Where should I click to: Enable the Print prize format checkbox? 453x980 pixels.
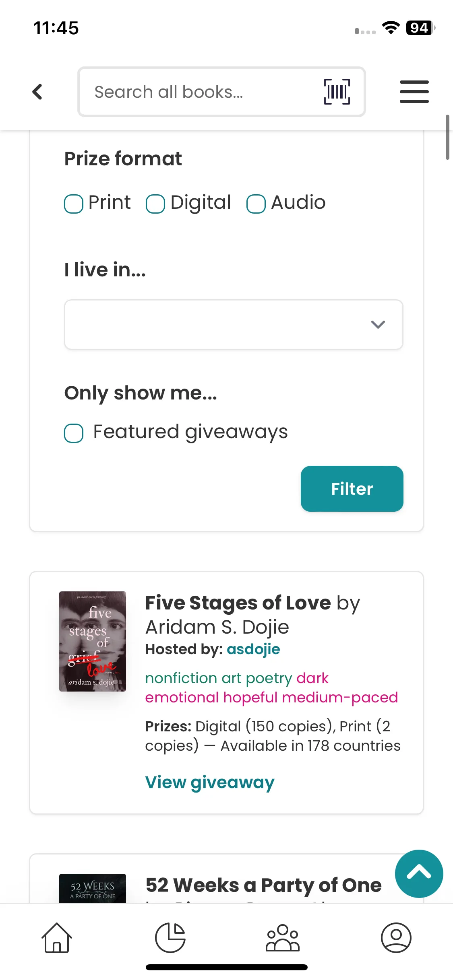coord(74,204)
